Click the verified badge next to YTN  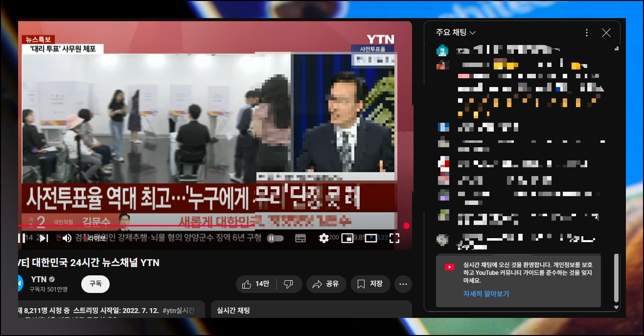pyautogui.click(x=52, y=279)
